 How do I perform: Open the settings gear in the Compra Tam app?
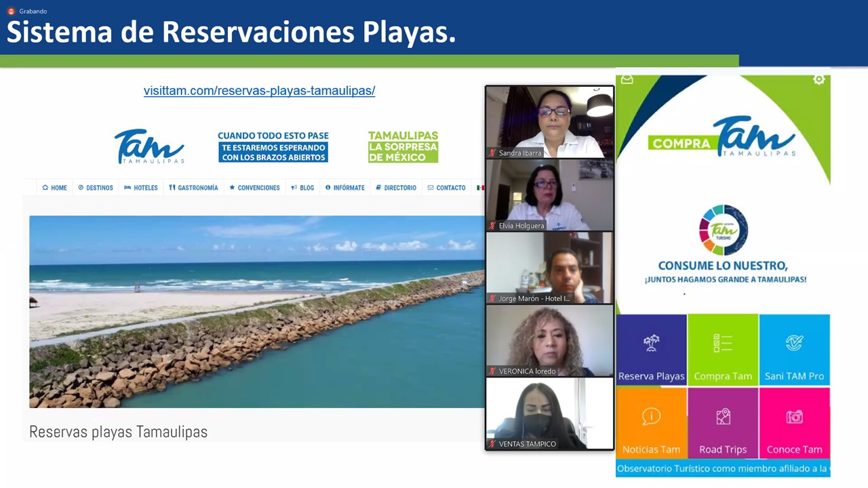(818, 79)
